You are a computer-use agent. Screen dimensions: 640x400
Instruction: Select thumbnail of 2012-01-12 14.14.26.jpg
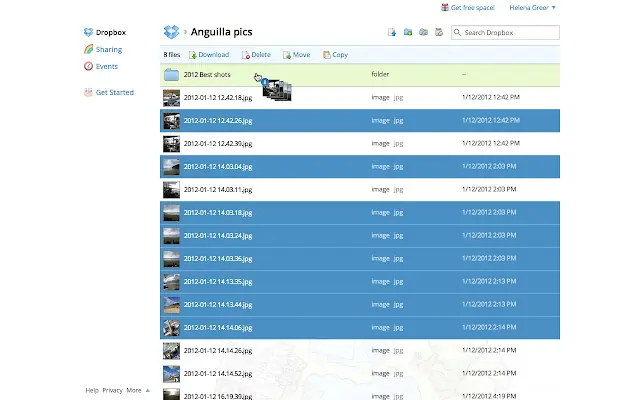click(171, 351)
